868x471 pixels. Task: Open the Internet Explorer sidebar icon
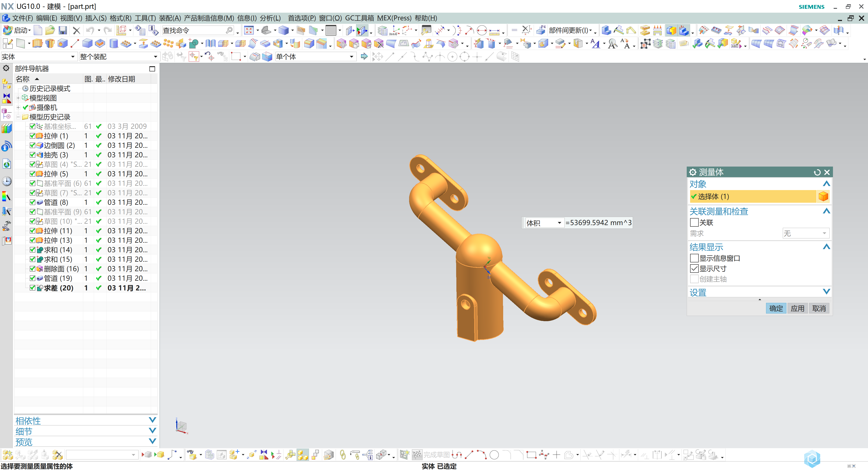[x=6, y=164]
